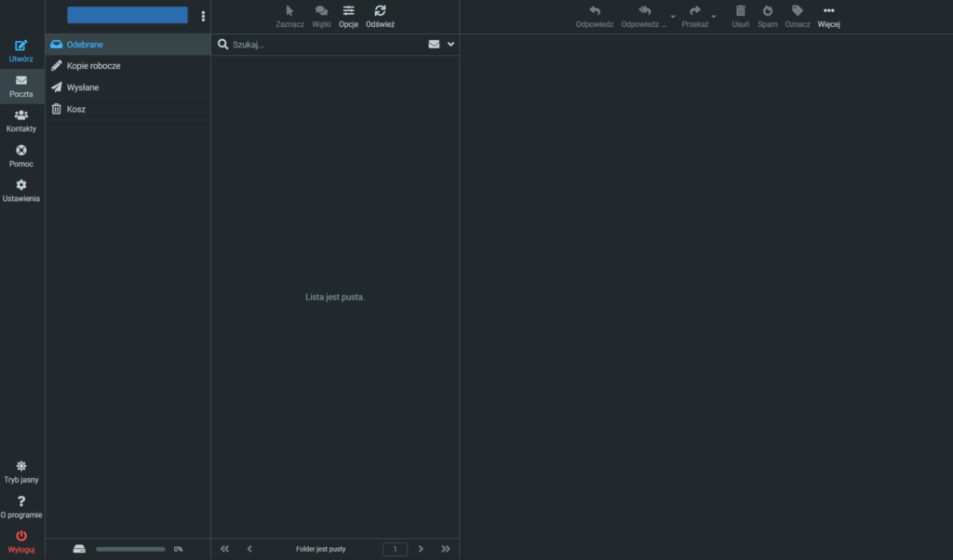Open the Kontakty section
This screenshot has width=953, height=560.
tap(21, 115)
